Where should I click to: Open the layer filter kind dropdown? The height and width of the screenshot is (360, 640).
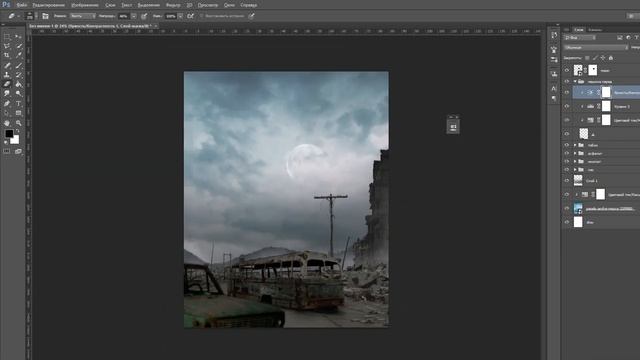coord(580,38)
